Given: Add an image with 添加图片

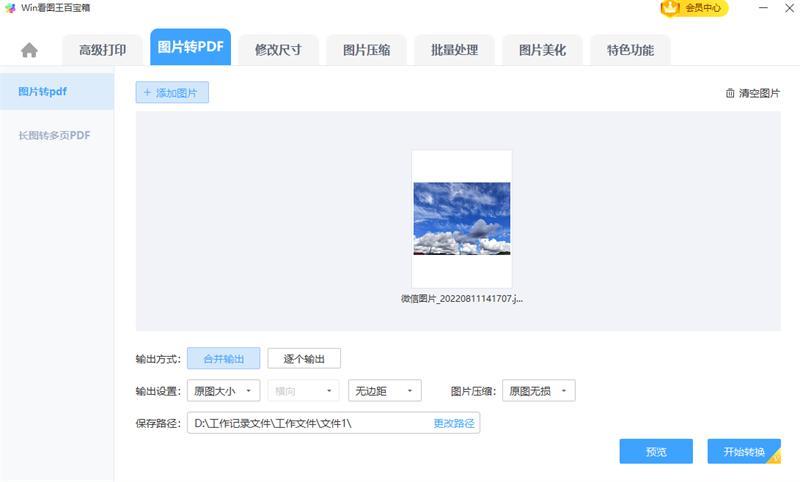Looking at the screenshot, I should pyautogui.click(x=172, y=92).
